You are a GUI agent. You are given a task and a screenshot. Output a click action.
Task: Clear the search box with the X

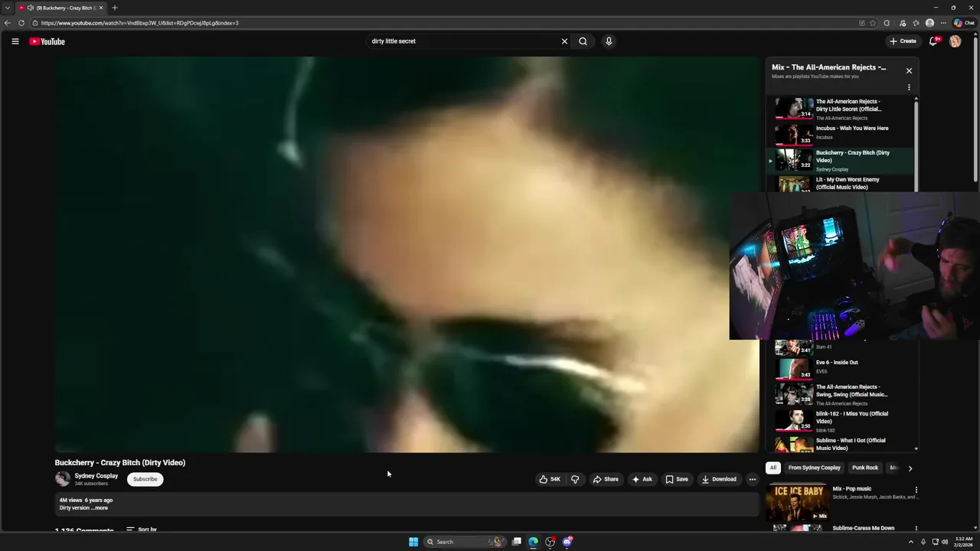point(564,41)
